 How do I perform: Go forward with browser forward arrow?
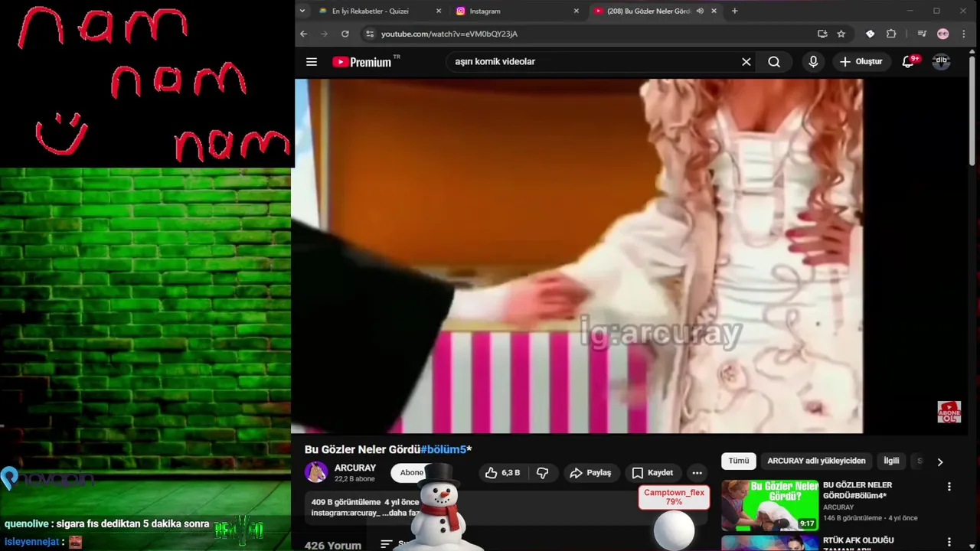(324, 34)
